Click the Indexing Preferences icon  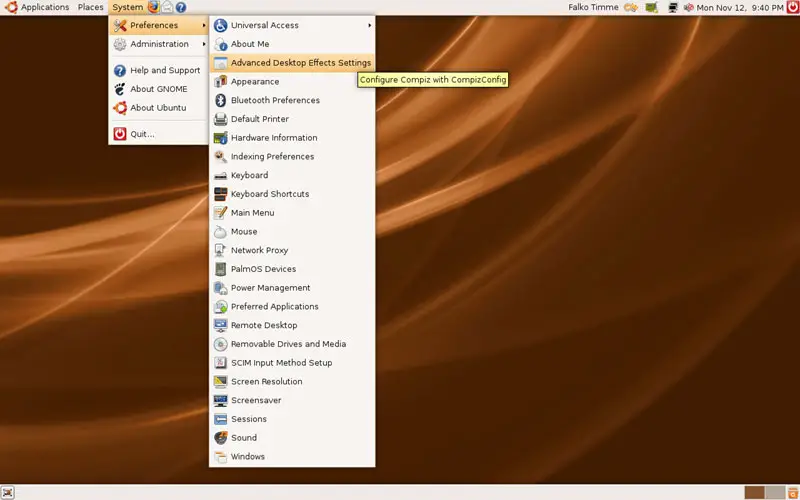(x=220, y=157)
